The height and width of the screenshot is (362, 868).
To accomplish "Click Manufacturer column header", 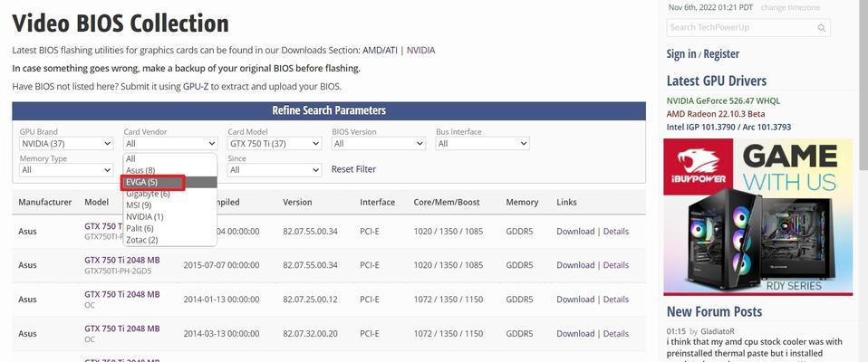I will coord(44,203).
